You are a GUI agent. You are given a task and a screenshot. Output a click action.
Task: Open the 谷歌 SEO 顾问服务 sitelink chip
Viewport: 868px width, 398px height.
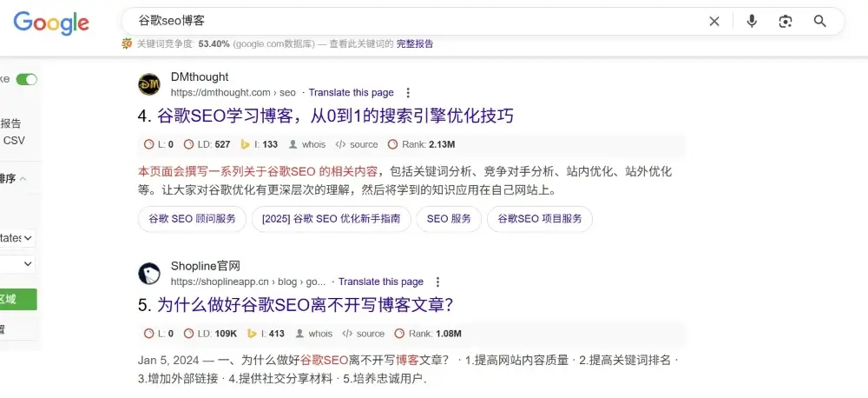point(192,219)
